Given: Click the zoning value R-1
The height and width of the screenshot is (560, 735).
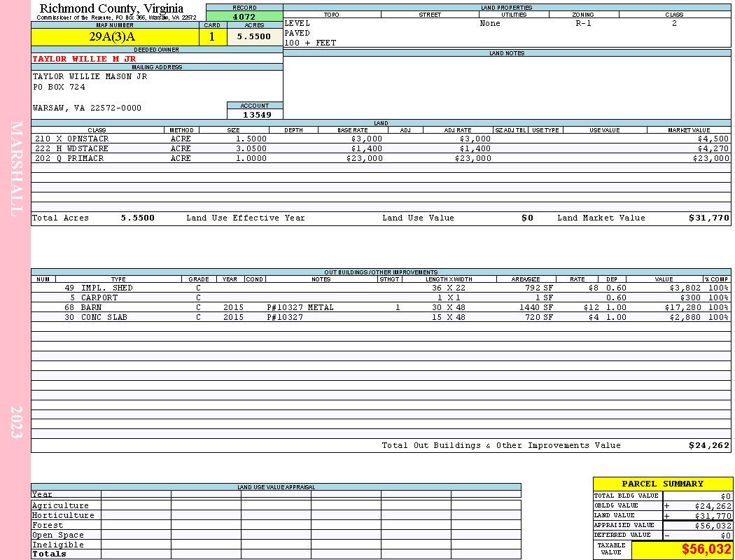Looking at the screenshot, I should (583, 23).
